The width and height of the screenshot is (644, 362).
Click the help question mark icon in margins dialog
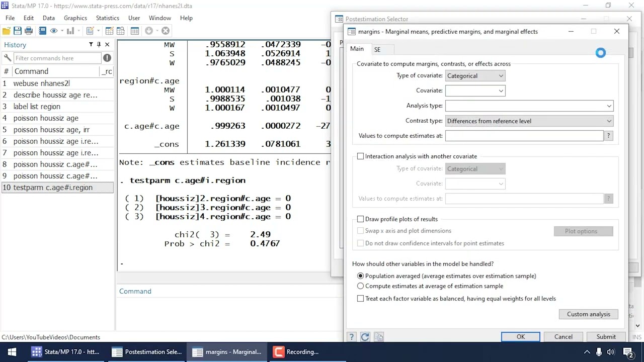351,337
